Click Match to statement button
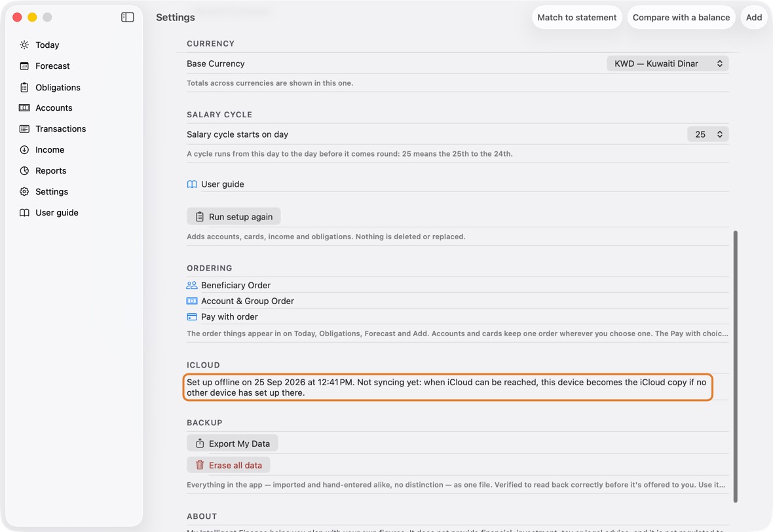This screenshot has height=532, width=773. (x=576, y=17)
